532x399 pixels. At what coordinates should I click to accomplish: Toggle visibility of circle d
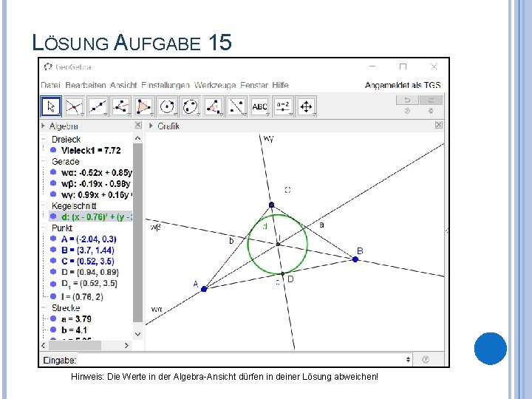click(53, 216)
